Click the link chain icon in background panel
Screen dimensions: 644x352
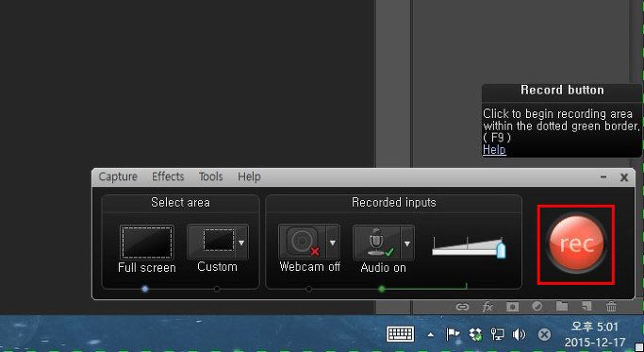tap(462, 307)
